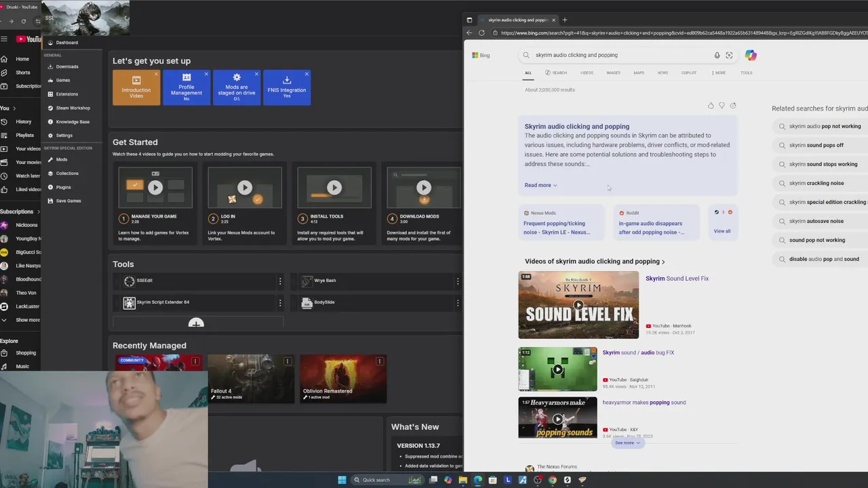The height and width of the screenshot is (488, 868).
Task: Open Wrye Bash options menu dots
Action: pyautogui.click(x=458, y=281)
